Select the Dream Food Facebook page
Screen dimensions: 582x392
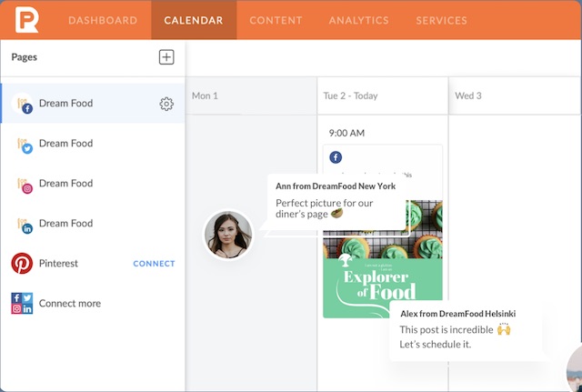click(x=93, y=103)
